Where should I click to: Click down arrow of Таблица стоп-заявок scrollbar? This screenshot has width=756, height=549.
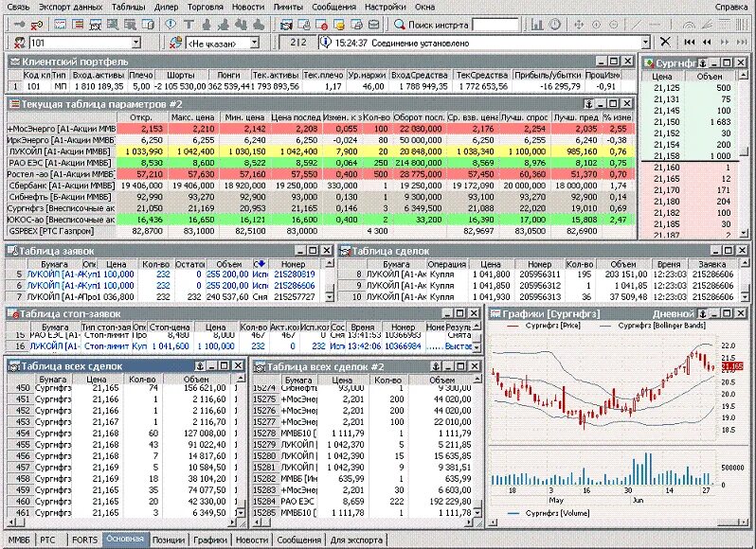[x=477, y=347]
